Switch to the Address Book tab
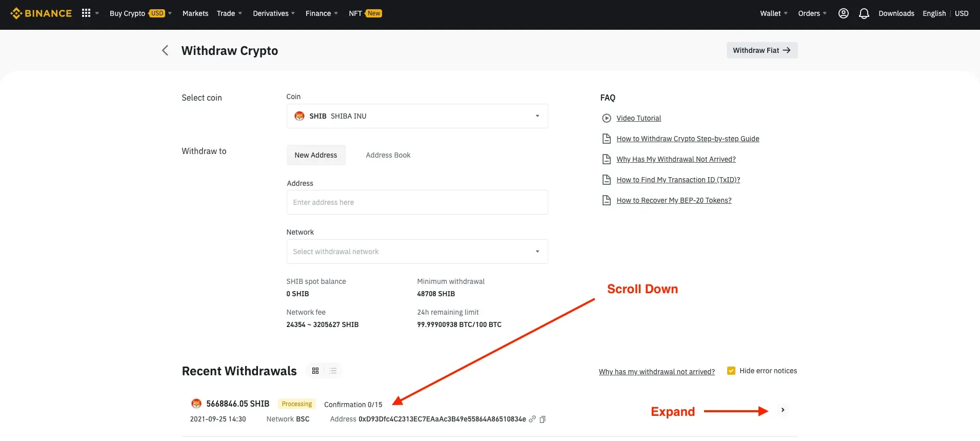Viewport: 980px width, 441px height. tap(388, 155)
